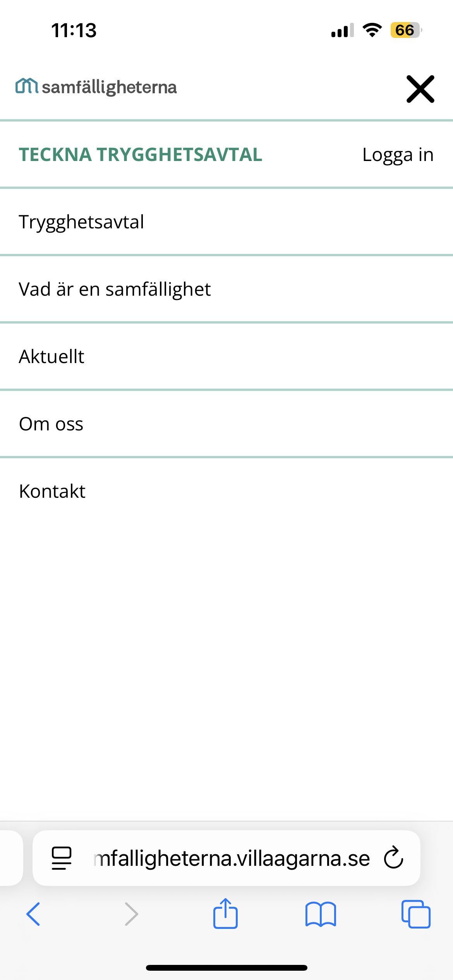The height and width of the screenshot is (980, 453).
Task: Tap TECKNA TRYGGHETSAVTAL link
Action: (x=141, y=154)
